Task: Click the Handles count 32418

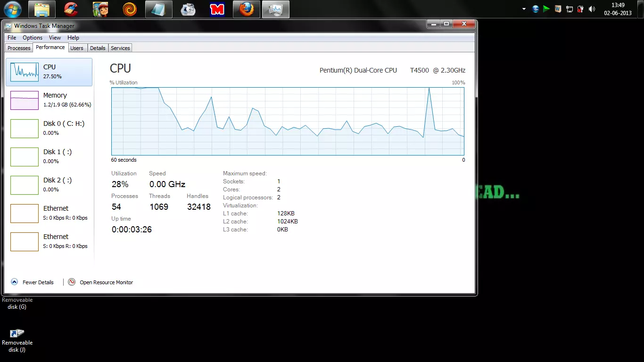Action: pos(199,207)
